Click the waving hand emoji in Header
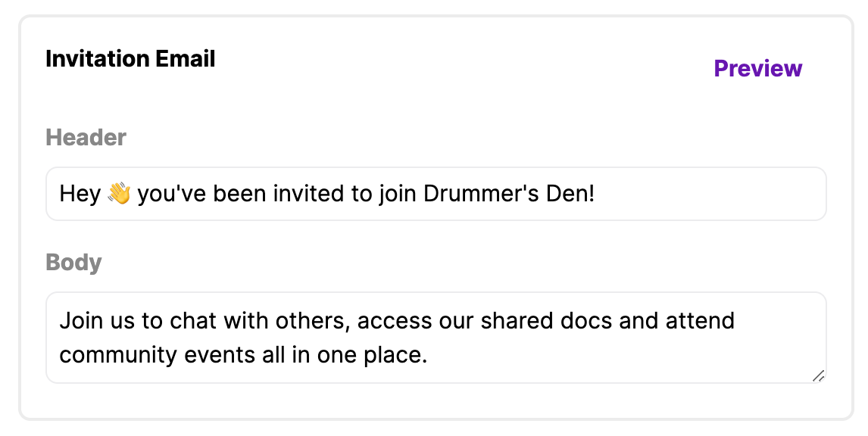The width and height of the screenshot is (868, 436). click(119, 195)
